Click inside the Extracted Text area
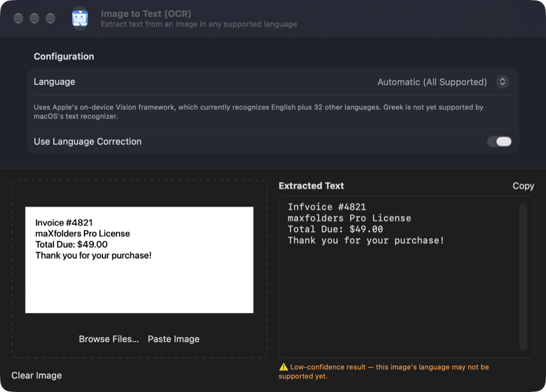This screenshot has height=392, width=546. point(406,277)
